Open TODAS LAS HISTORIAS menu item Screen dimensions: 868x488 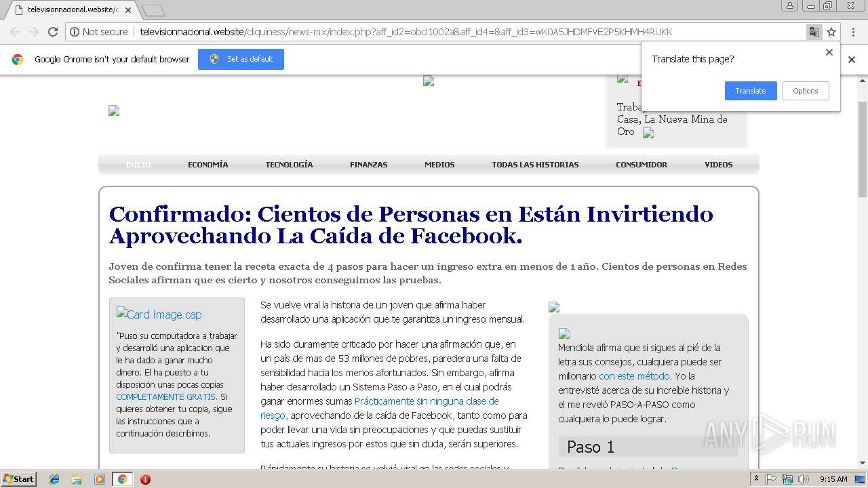coord(535,165)
